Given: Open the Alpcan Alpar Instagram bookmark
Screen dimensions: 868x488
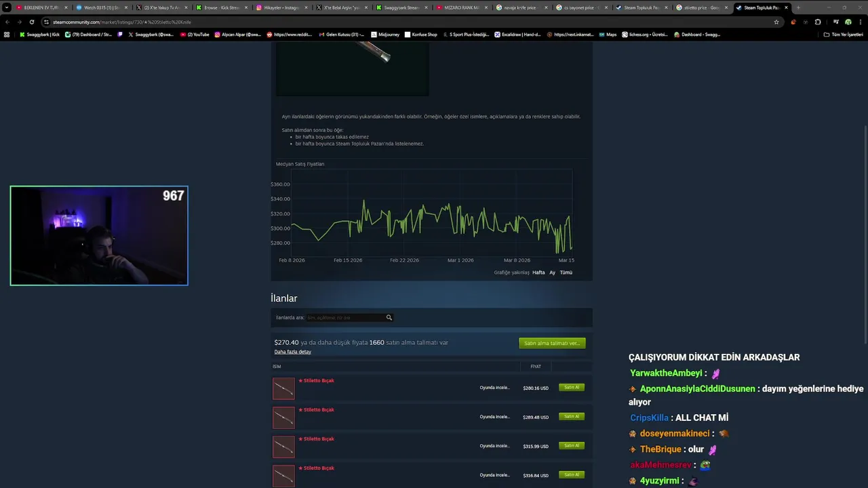Looking at the screenshot, I should tap(238, 35).
